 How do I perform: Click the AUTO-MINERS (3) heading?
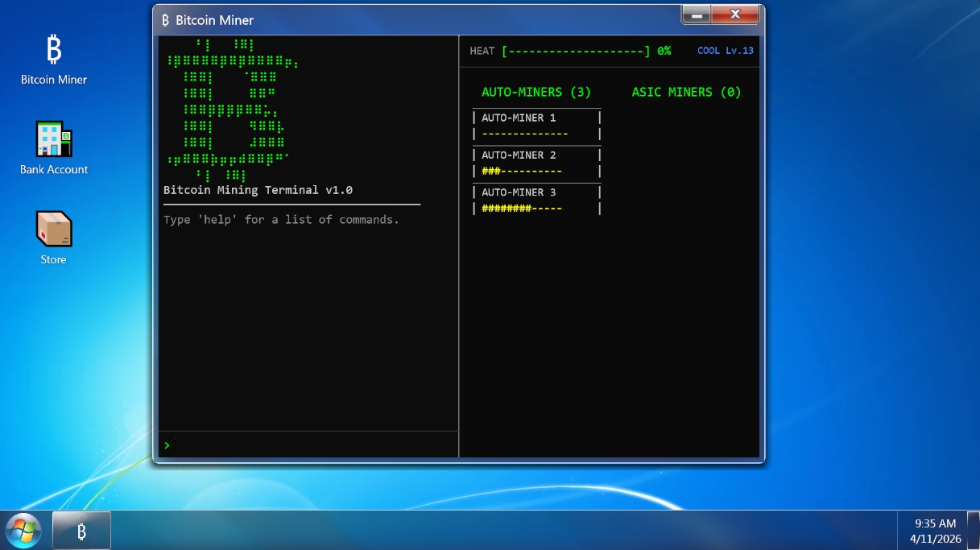(x=535, y=93)
